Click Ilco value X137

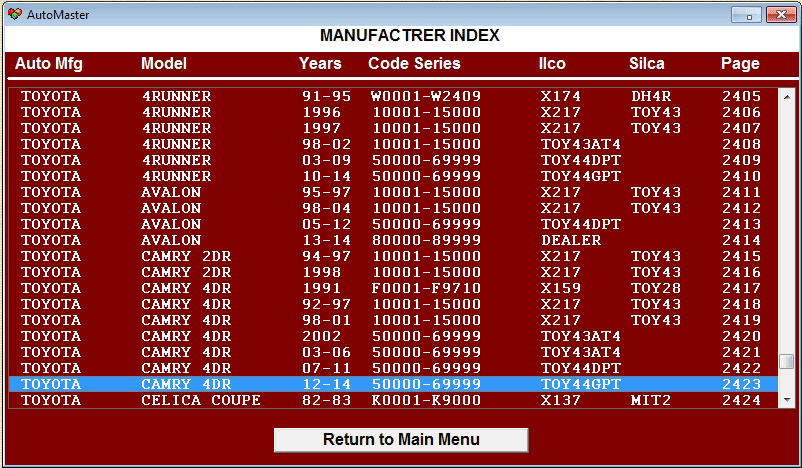pyautogui.click(x=561, y=400)
